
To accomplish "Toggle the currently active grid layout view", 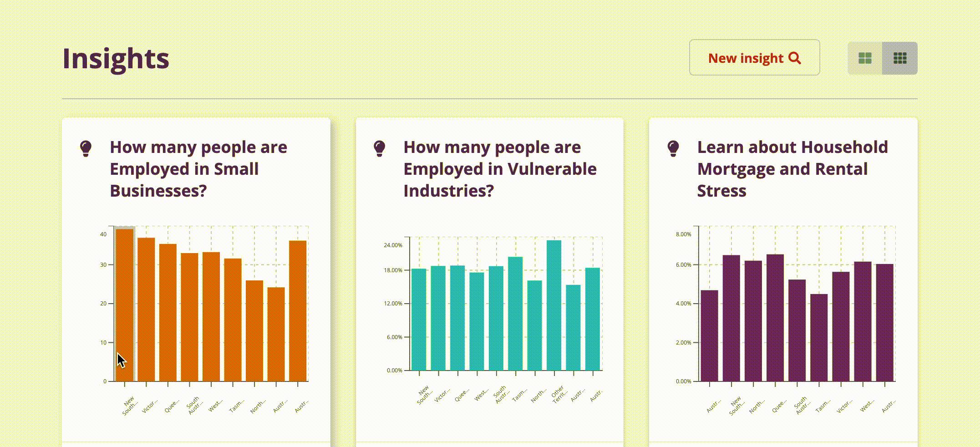I will (900, 59).
